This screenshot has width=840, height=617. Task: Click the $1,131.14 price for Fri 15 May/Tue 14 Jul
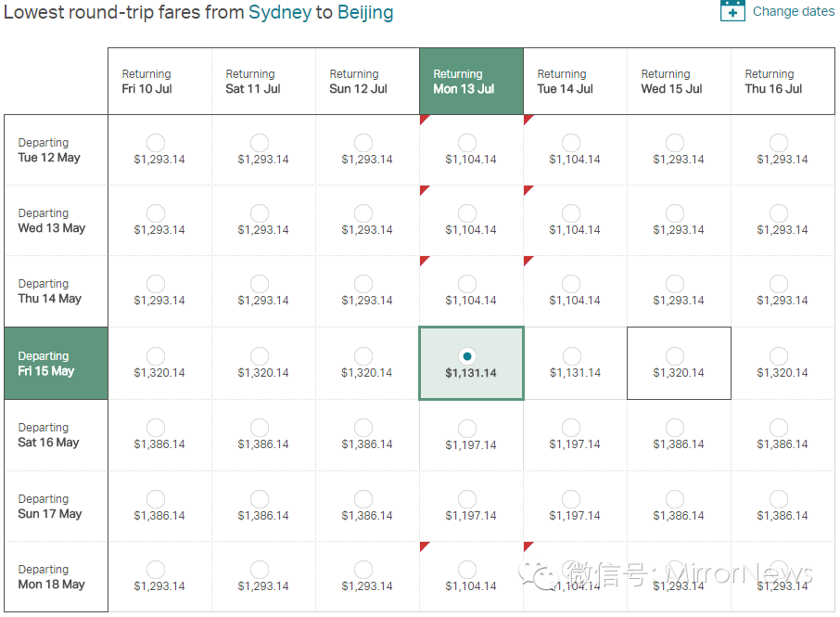click(x=575, y=373)
